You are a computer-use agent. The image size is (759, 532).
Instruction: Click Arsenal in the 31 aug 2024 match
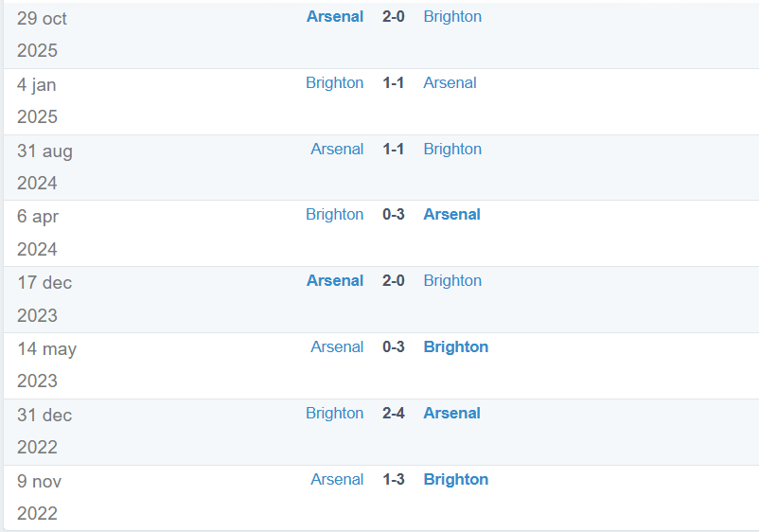(x=337, y=150)
